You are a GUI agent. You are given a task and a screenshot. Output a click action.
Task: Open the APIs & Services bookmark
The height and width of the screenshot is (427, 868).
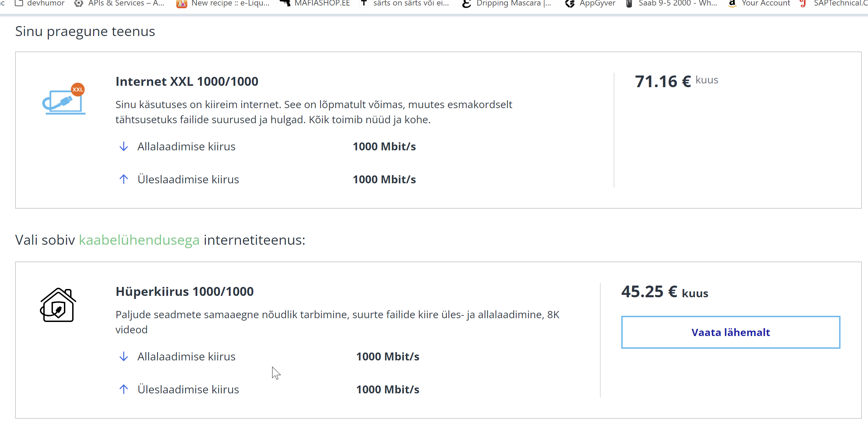click(x=120, y=3)
